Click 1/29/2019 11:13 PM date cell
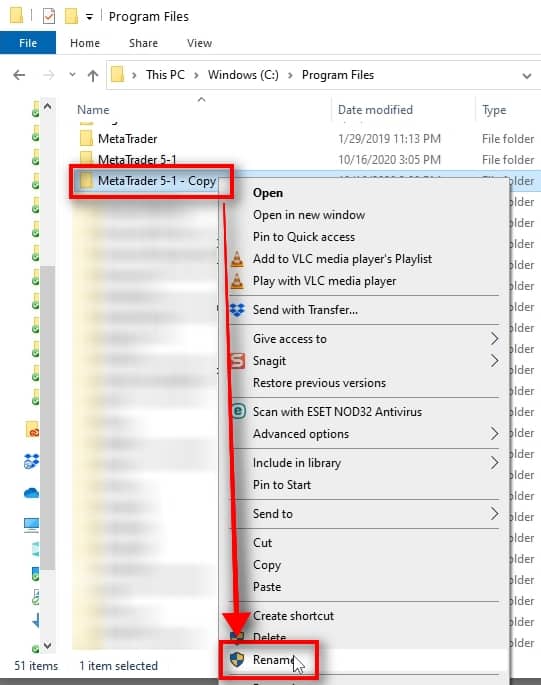The height and width of the screenshot is (685, 541). [x=389, y=139]
